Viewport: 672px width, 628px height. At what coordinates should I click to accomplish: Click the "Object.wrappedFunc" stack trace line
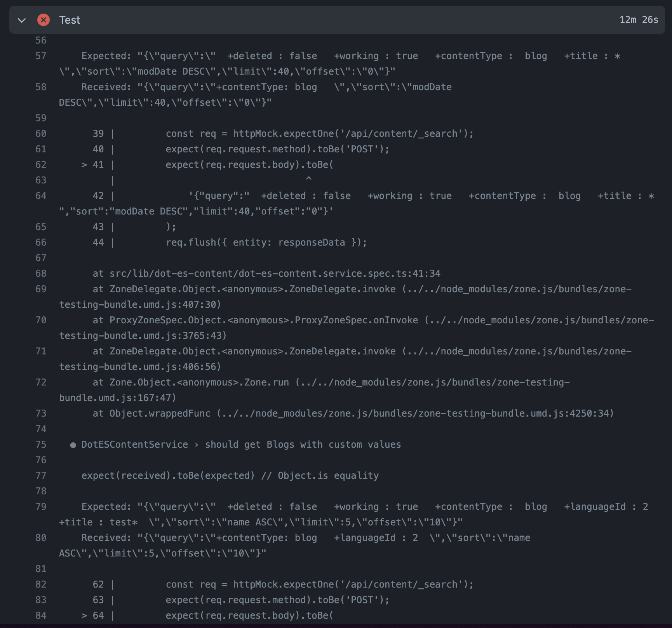tap(353, 413)
